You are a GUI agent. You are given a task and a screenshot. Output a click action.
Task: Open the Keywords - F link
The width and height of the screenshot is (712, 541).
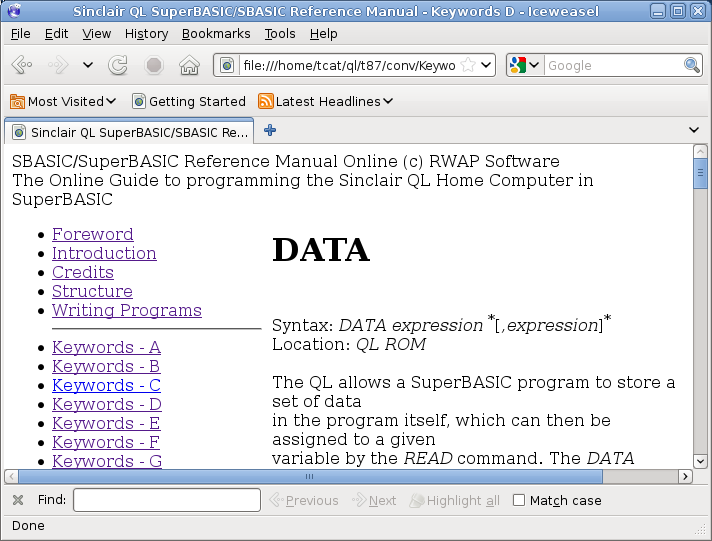pyautogui.click(x=106, y=442)
